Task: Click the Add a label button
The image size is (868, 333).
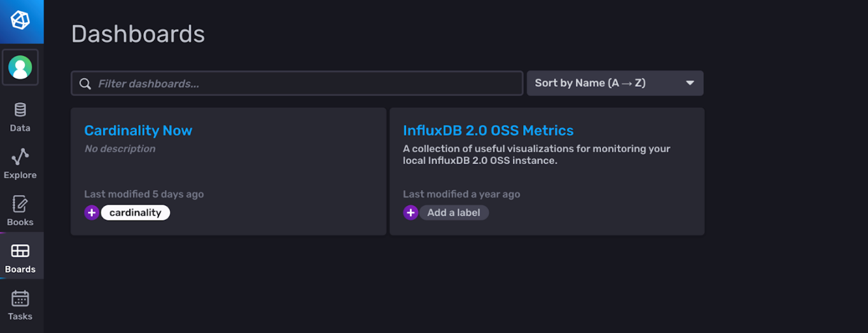Action: pyautogui.click(x=454, y=213)
